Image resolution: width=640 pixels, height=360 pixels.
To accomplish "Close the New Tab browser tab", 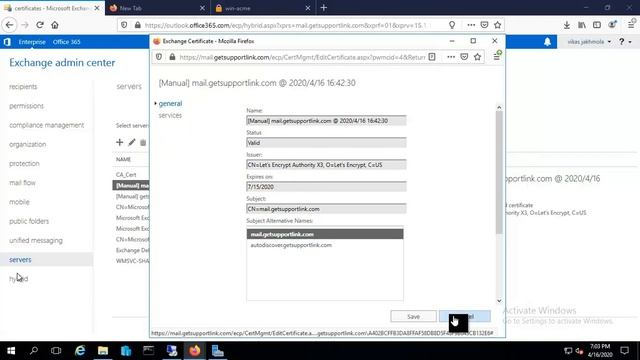I will click(202, 8).
